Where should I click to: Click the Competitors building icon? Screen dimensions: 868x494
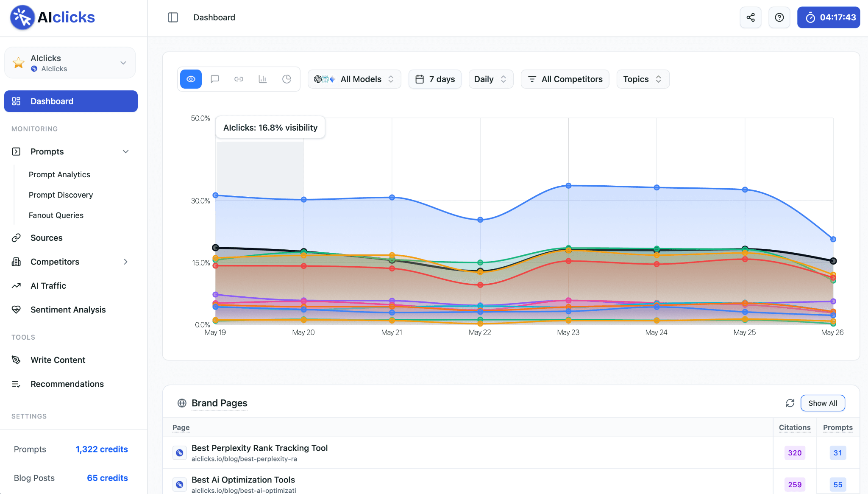(x=16, y=262)
